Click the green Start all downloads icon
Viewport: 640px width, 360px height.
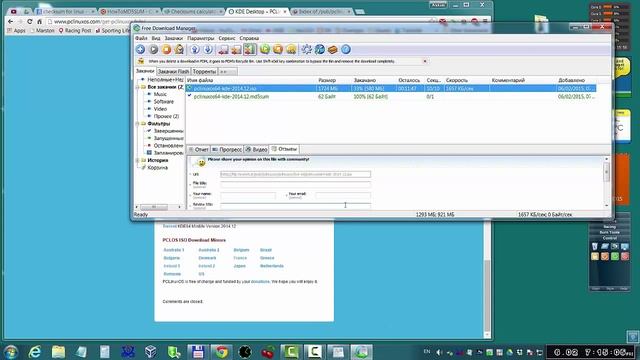pyautogui.click(x=265, y=49)
